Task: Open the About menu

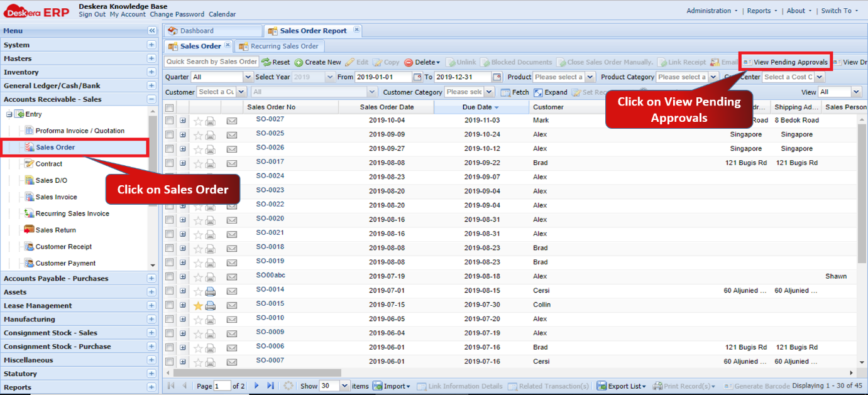Action: pos(799,11)
